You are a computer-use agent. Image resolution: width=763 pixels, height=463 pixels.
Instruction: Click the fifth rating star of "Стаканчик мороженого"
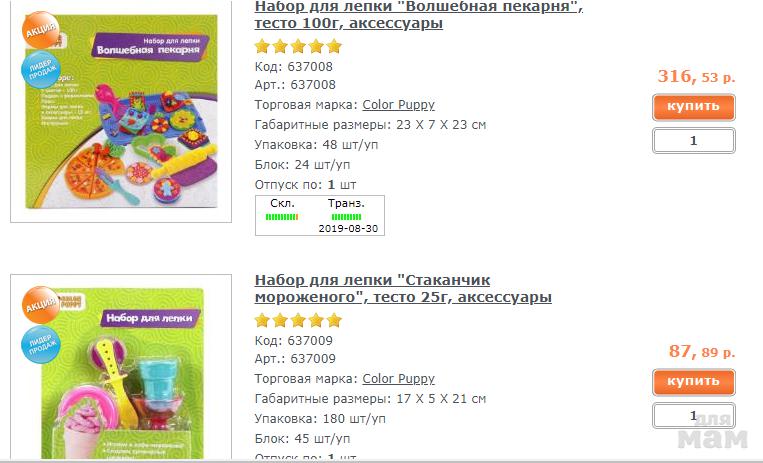coord(334,320)
